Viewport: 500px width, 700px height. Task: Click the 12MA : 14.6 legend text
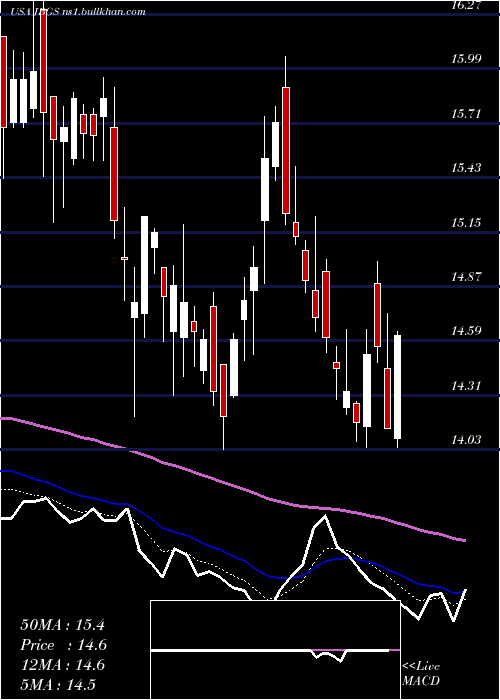click(x=62, y=665)
